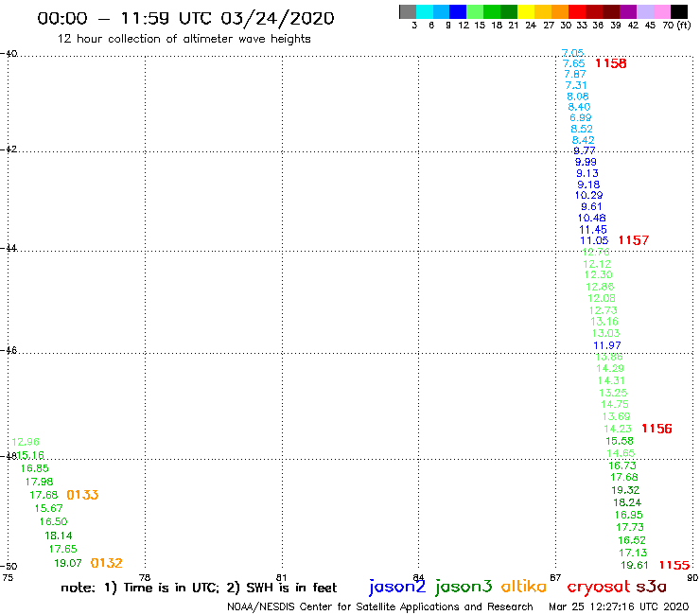
Task: Click the purple 42 ft legend swatch
Action: coord(628,11)
